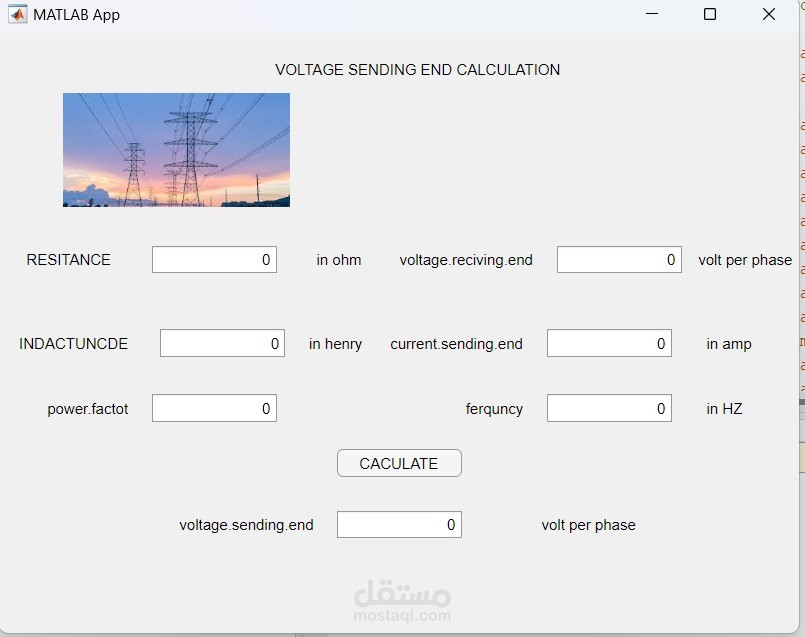
Task: Click the voltage.reciving.end label
Action: tap(466, 260)
